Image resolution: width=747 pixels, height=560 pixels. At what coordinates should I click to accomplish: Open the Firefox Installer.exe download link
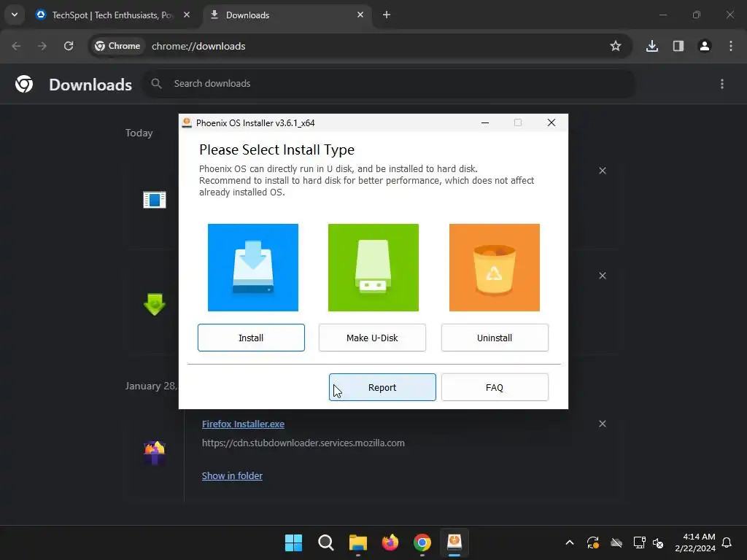pyautogui.click(x=243, y=424)
